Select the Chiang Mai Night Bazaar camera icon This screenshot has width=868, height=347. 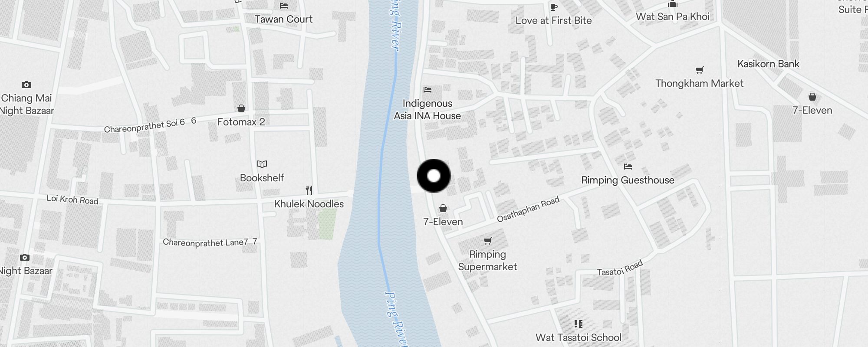(26, 85)
